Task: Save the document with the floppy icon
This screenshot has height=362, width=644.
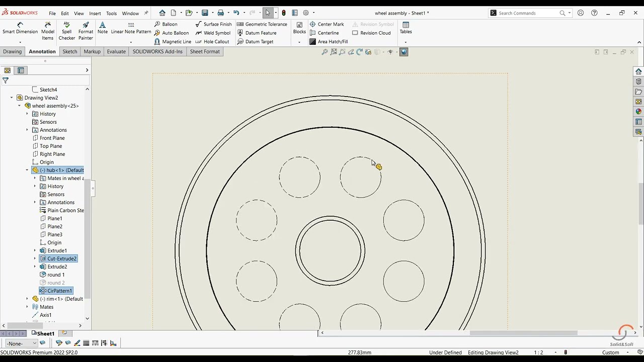Action: tap(205, 13)
